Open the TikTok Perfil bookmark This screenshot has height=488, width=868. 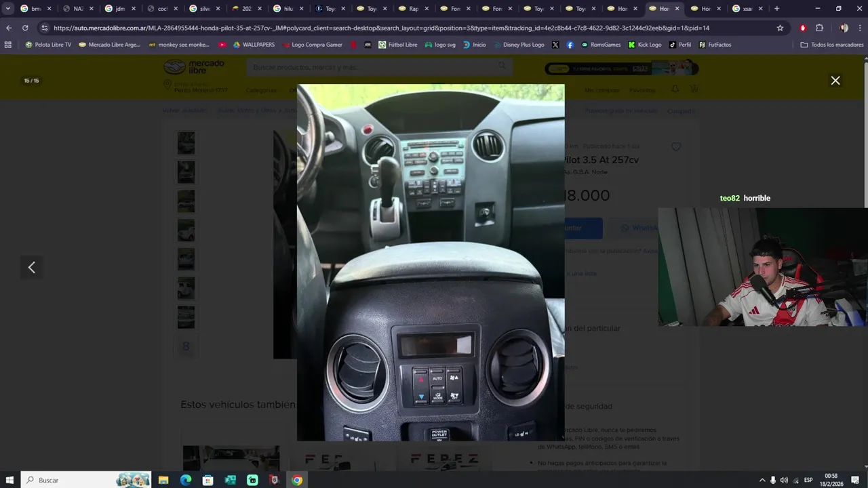pyautogui.click(x=680, y=45)
